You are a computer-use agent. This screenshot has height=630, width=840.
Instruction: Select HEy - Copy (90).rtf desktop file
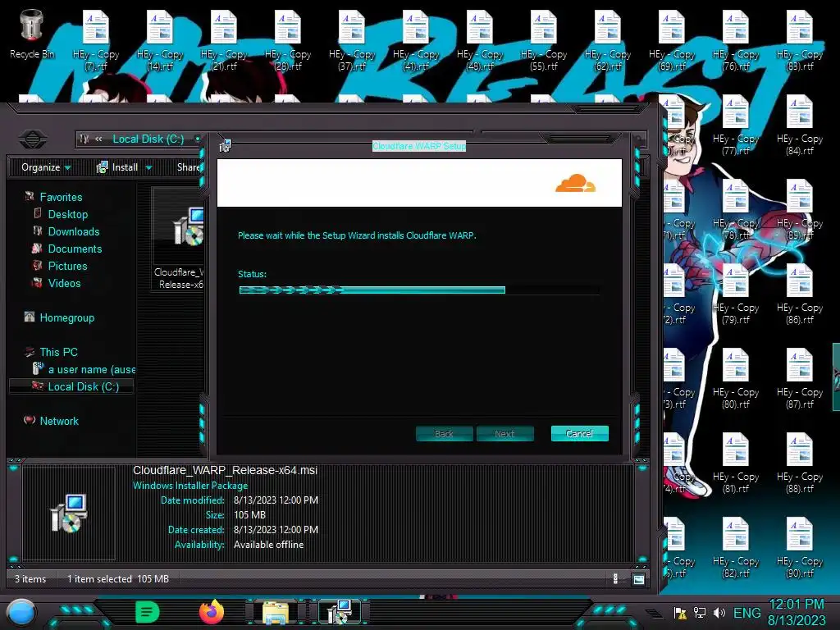(800, 548)
